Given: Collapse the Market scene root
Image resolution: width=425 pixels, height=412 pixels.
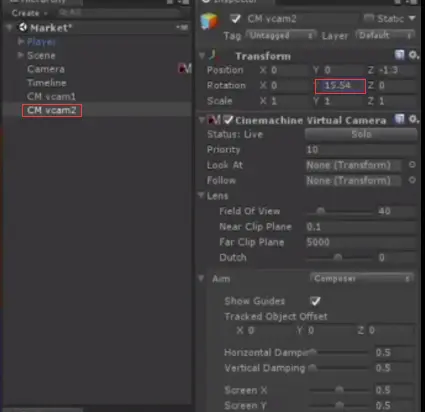Looking at the screenshot, I should (x=10, y=28).
